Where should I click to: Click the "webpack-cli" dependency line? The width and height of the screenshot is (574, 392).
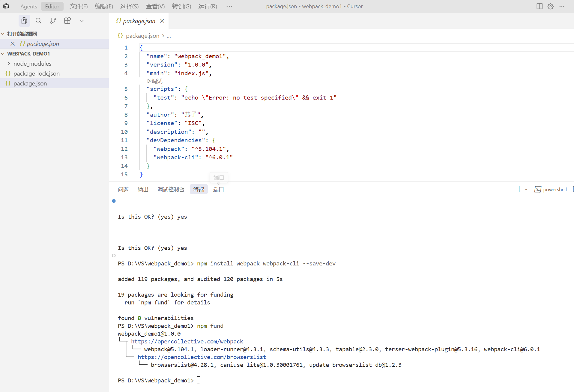pos(193,157)
